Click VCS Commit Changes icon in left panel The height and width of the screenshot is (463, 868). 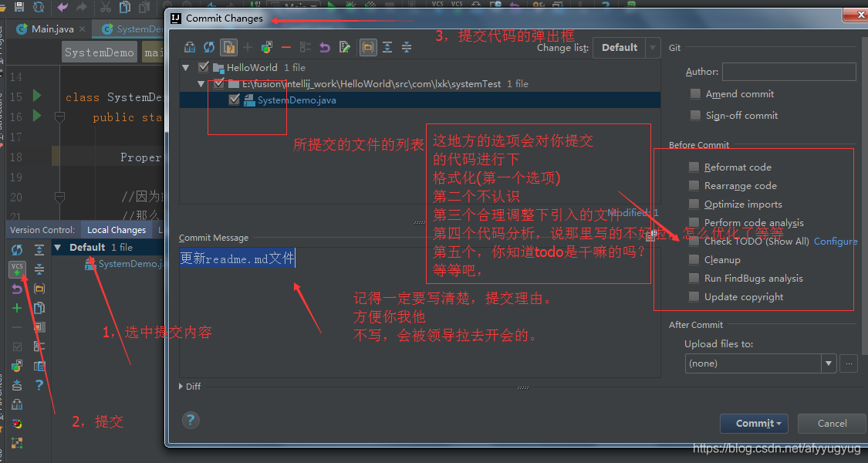17,269
